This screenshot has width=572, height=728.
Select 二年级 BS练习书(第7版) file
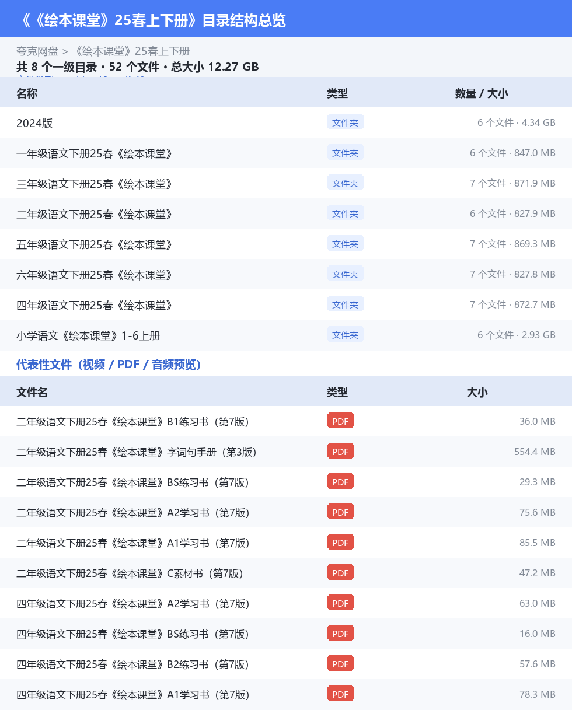coord(132,482)
